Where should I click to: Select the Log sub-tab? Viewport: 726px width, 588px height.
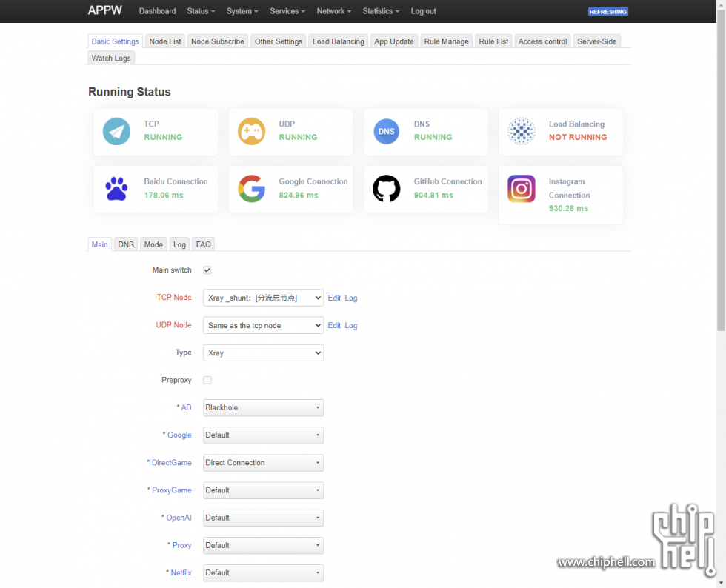[179, 244]
